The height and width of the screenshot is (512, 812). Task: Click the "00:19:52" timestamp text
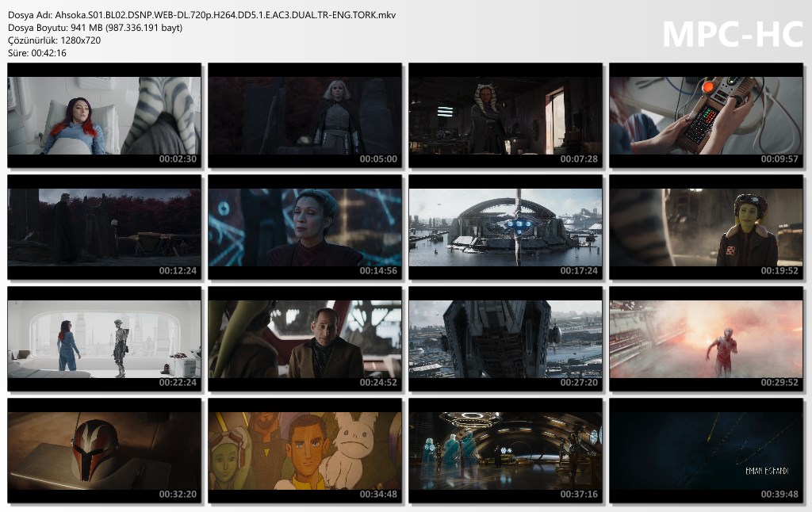point(779,271)
